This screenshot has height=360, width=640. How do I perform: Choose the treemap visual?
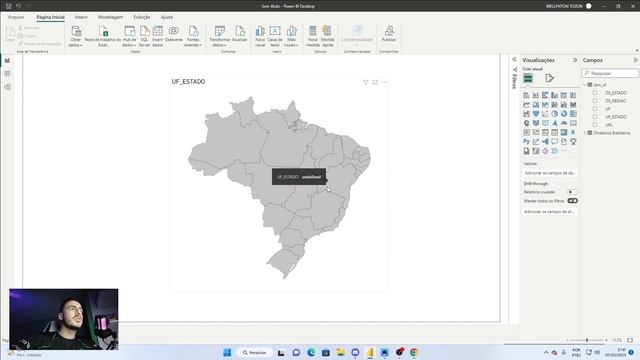[573, 114]
